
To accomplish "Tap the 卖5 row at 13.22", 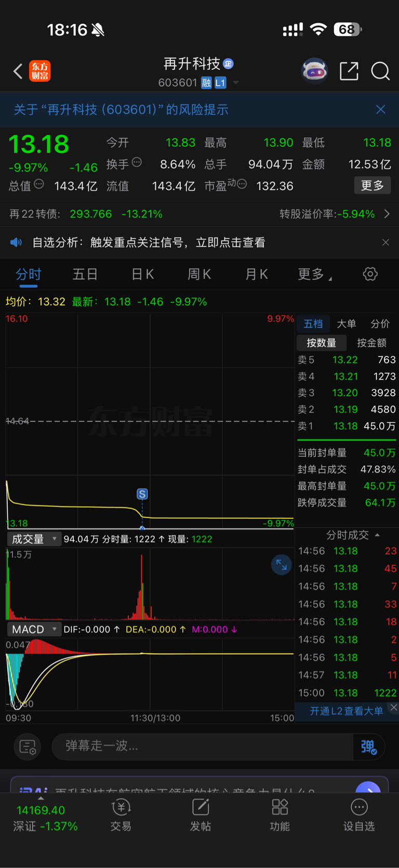I will (347, 360).
